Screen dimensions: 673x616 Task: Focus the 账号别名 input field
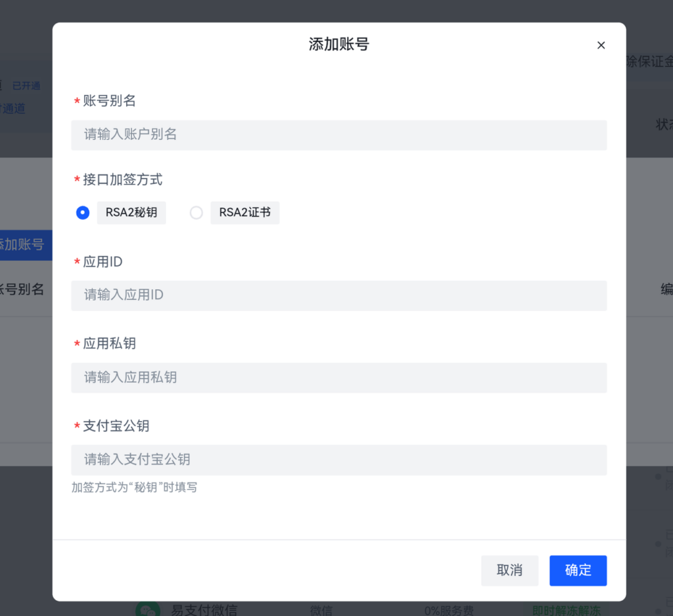click(x=338, y=135)
